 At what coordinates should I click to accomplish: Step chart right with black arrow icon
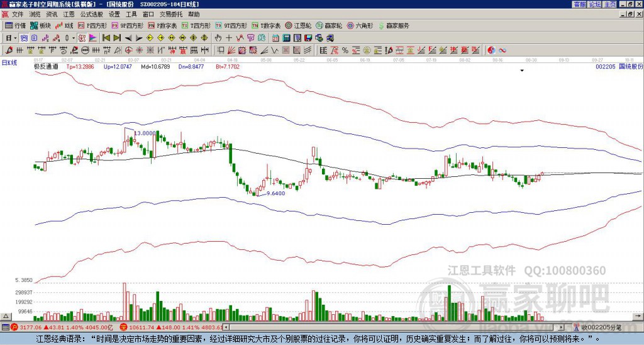coord(139,38)
